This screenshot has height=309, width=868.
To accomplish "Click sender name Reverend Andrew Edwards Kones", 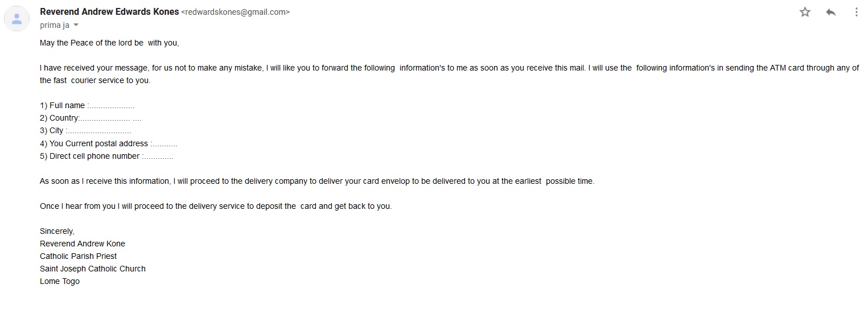I will click(x=109, y=11).
